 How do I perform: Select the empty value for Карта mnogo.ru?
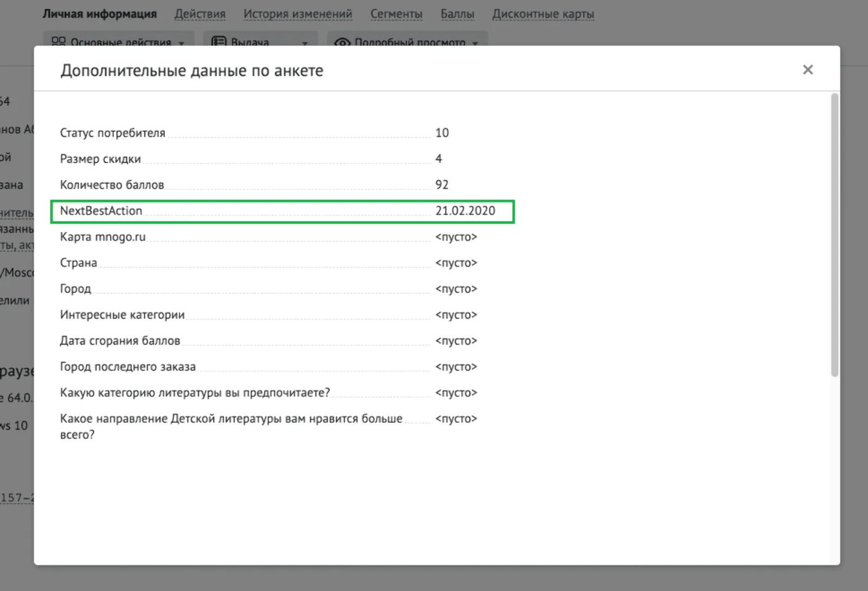coord(456,237)
